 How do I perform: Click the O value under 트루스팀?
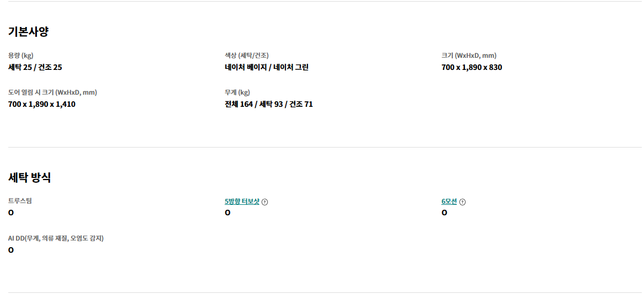[11, 213]
